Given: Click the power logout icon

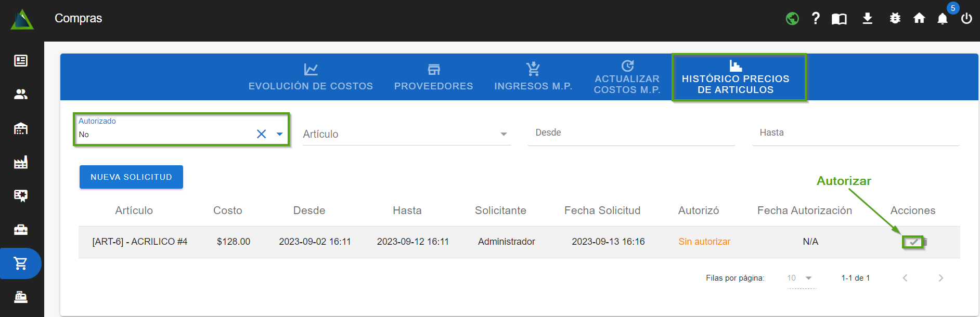Looking at the screenshot, I should pos(966,19).
